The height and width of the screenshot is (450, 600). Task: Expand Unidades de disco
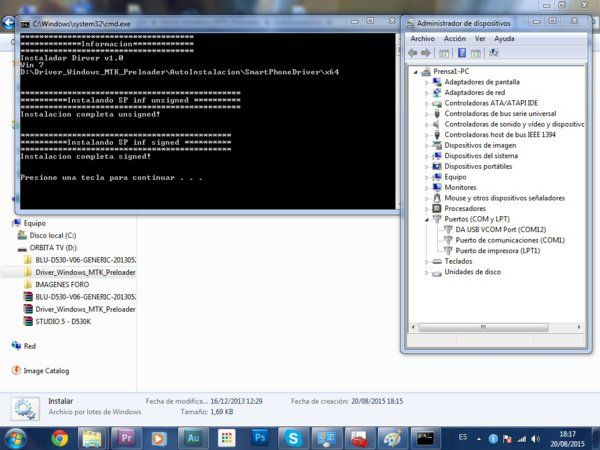pos(426,272)
